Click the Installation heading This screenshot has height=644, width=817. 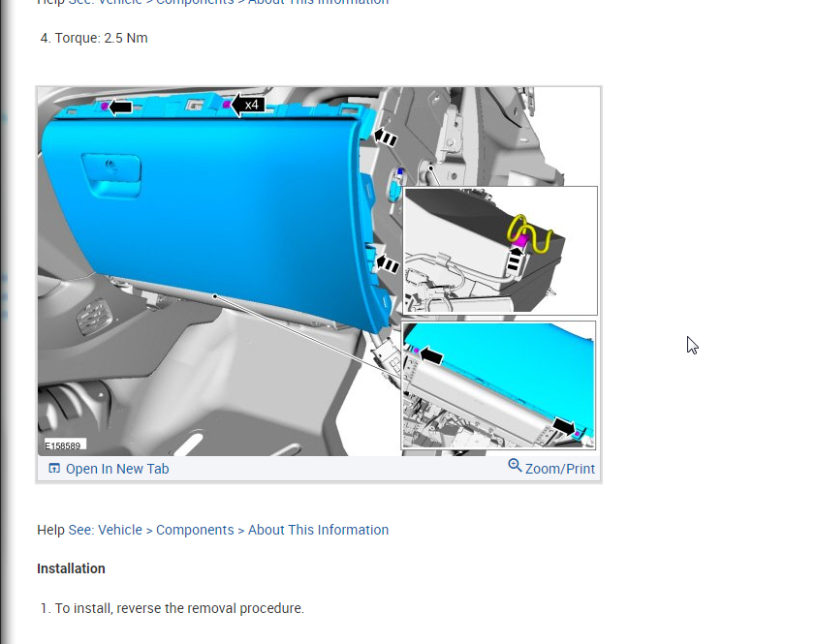click(71, 568)
